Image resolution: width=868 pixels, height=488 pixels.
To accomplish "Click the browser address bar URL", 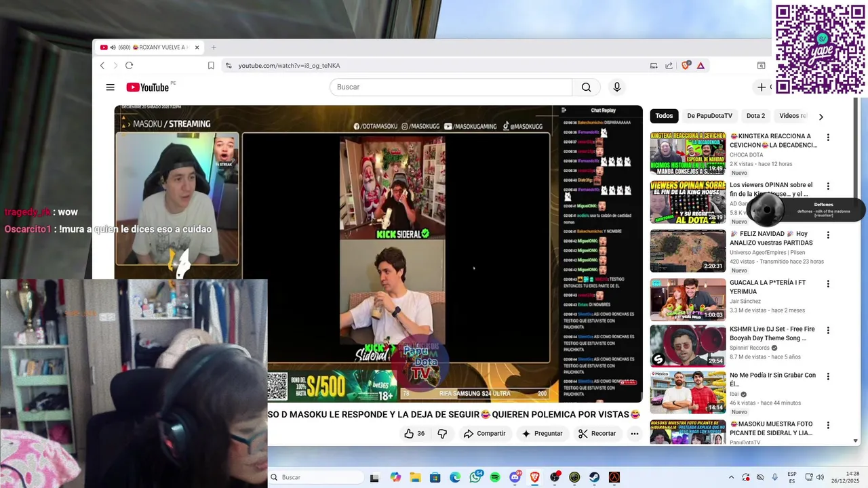I will 289,66.
